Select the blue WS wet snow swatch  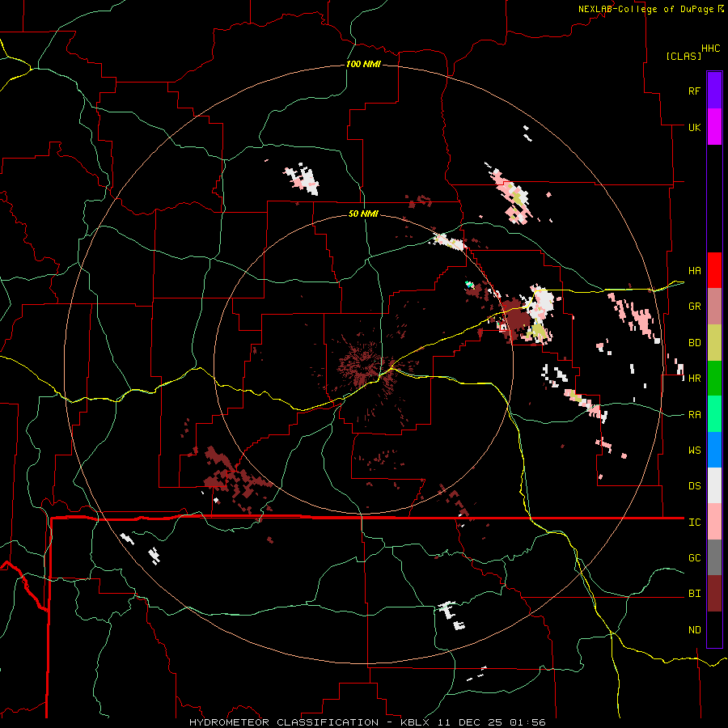tap(714, 450)
